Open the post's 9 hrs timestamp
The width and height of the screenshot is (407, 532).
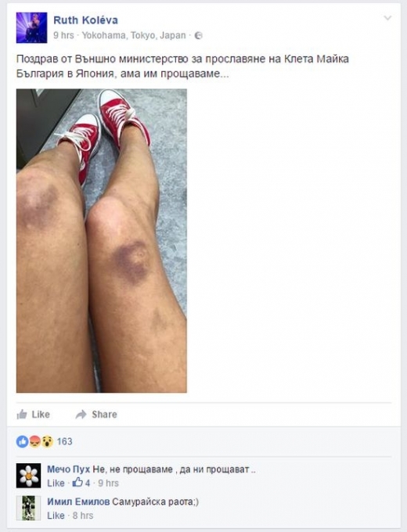[63, 36]
